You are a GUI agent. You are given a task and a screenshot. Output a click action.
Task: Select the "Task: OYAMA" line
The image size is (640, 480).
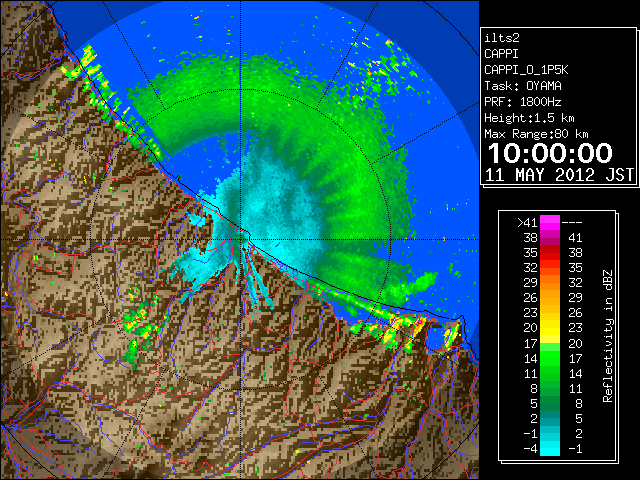pos(522,86)
